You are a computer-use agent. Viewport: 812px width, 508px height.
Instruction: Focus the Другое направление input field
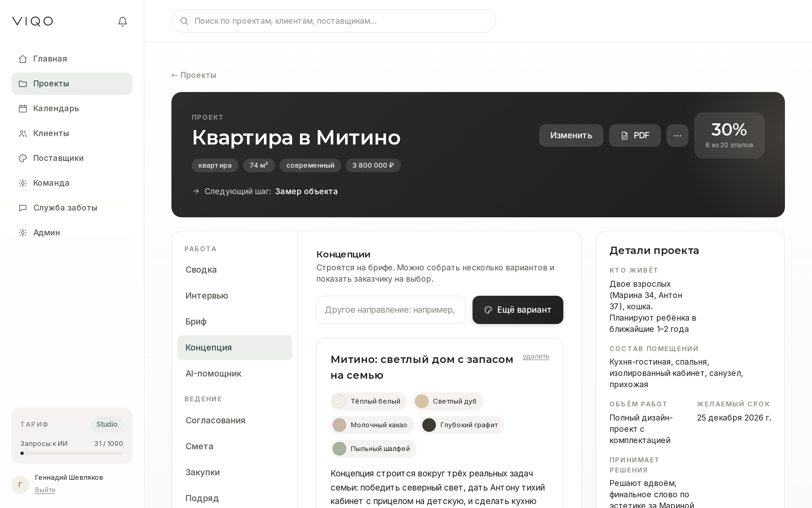click(391, 310)
